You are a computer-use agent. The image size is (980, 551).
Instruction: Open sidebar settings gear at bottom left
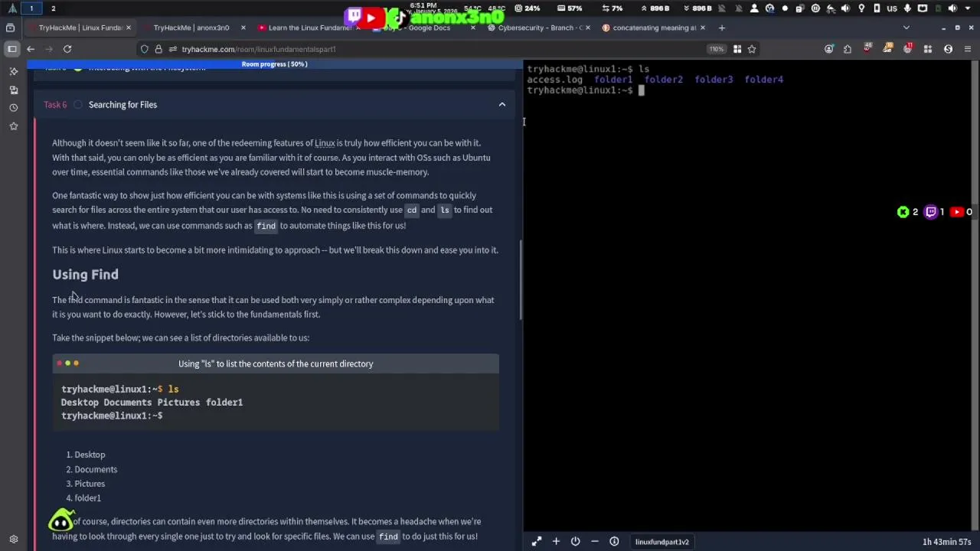(13, 540)
